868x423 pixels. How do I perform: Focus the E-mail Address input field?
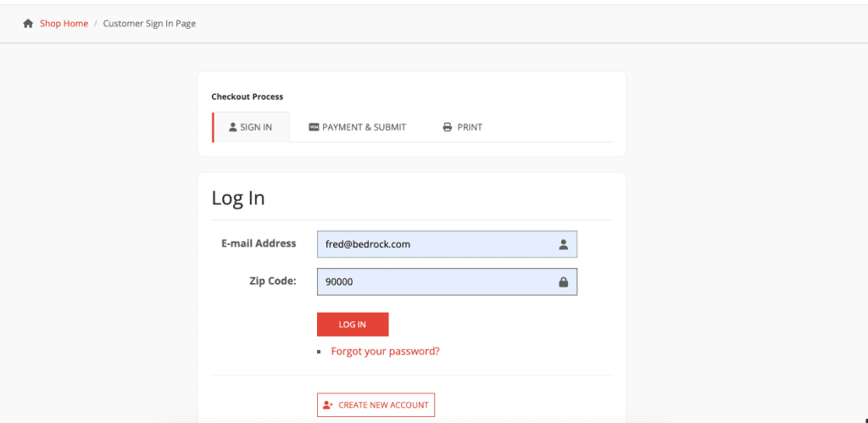(x=447, y=244)
